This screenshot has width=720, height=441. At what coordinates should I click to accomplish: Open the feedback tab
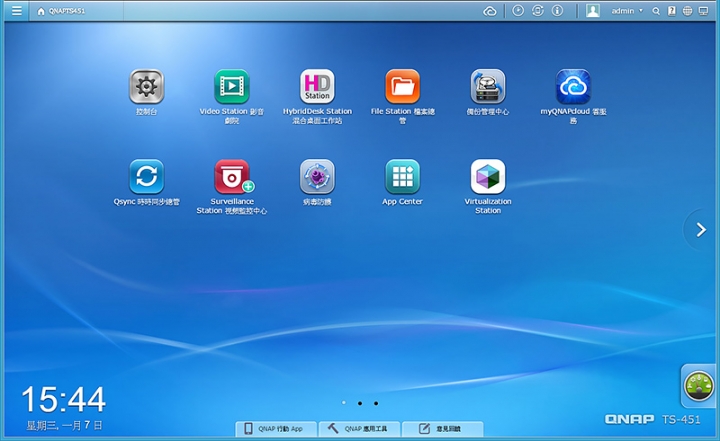442,429
